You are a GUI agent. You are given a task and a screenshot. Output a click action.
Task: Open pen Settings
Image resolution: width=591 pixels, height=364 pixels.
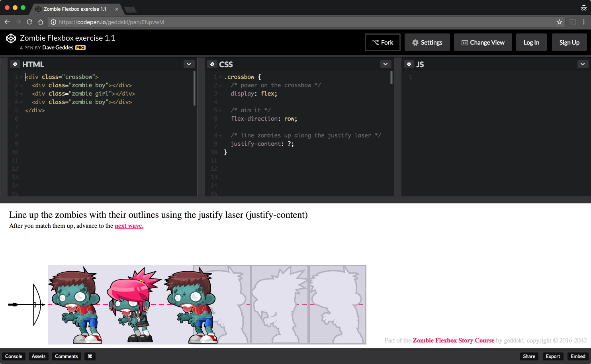427,42
